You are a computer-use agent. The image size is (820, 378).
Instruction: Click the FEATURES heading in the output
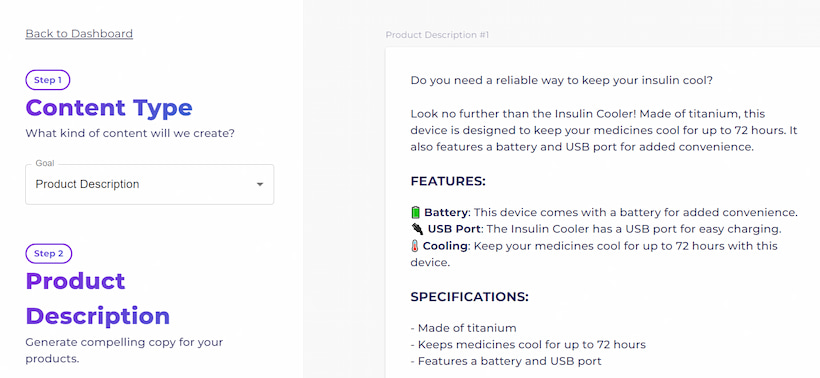pyautogui.click(x=448, y=181)
